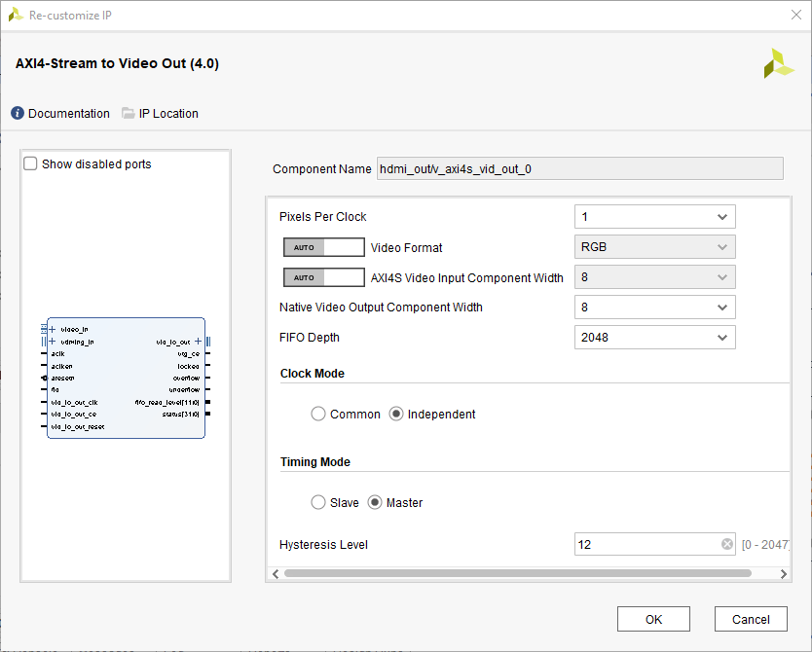This screenshot has height=652, width=812.
Task: Click the Xilinx logo in the header
Action: [x=779, y=63]
